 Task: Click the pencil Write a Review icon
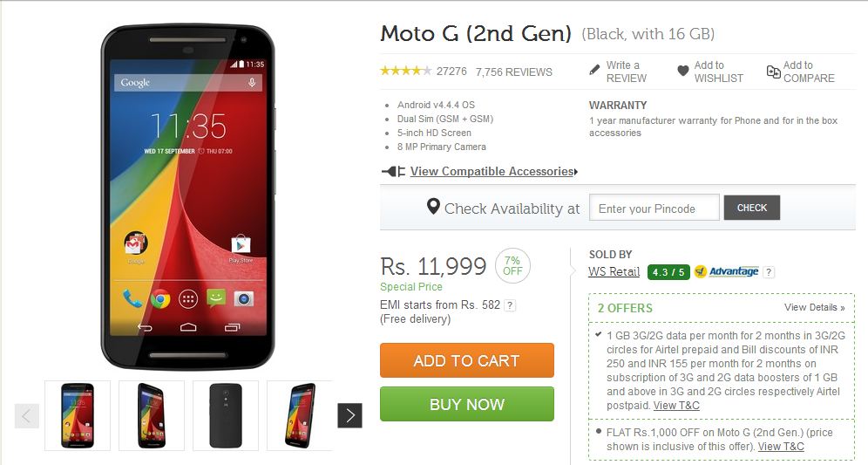click(594, 70)
